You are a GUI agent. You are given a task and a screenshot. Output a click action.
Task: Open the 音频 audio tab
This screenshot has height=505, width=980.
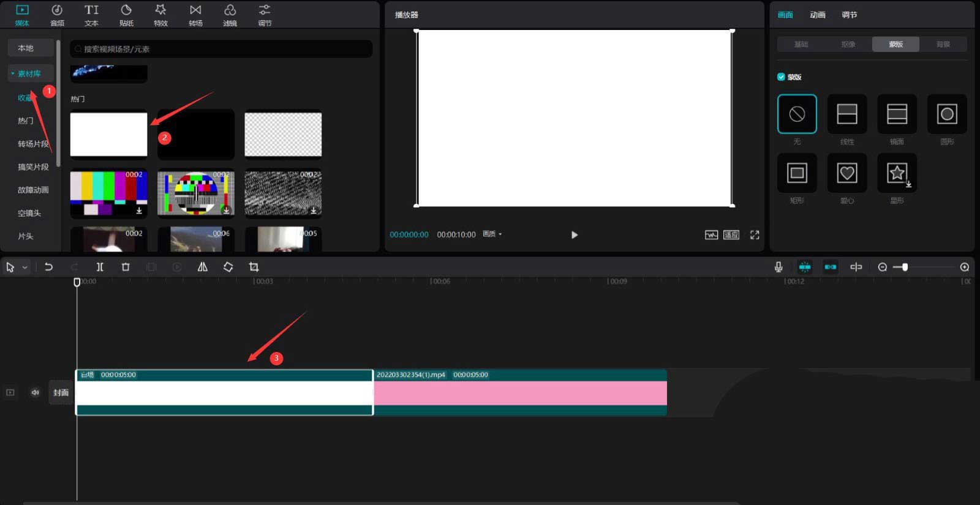click(x=57, y=15)
